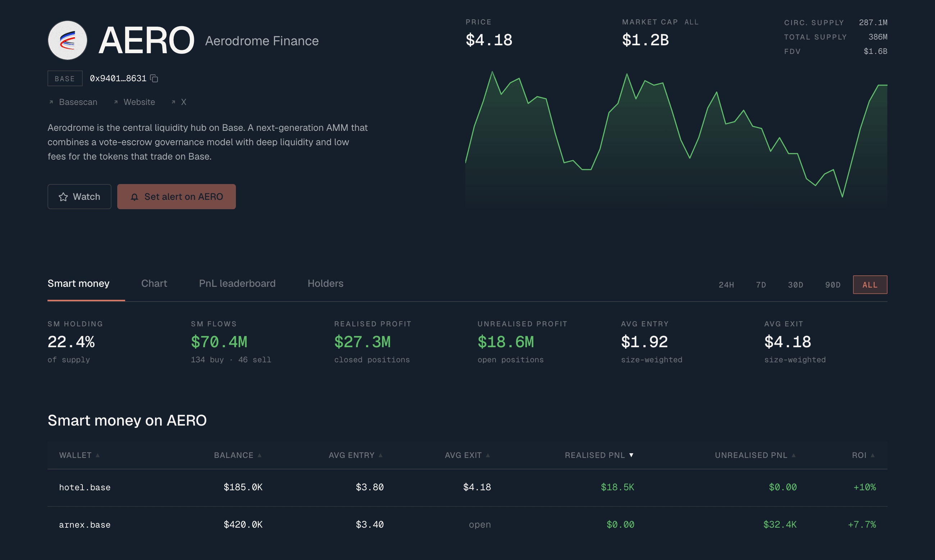The image size is (935, 560).
Task: Open the PnL leaderboard tab
Action: coord(237,283)
